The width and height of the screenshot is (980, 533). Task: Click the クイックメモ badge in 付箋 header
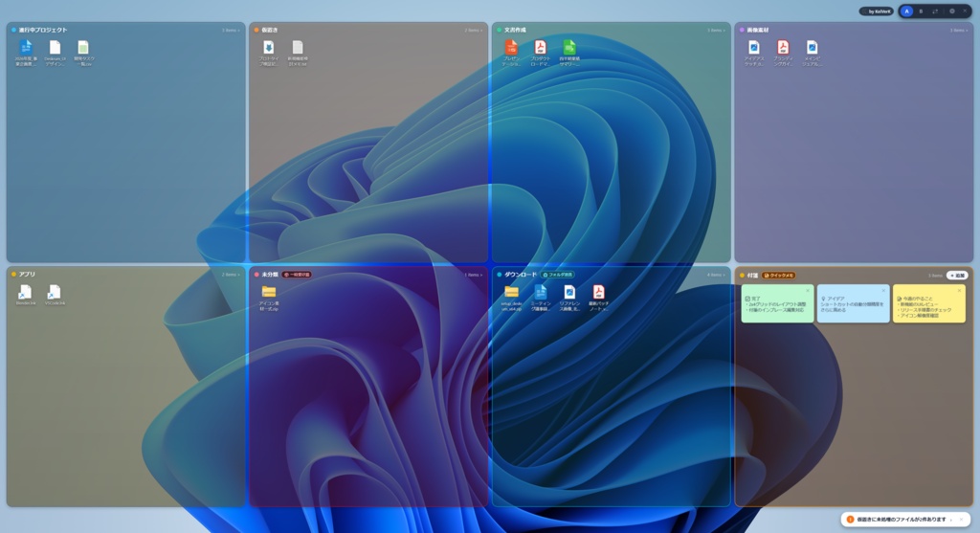pos(778,275)
